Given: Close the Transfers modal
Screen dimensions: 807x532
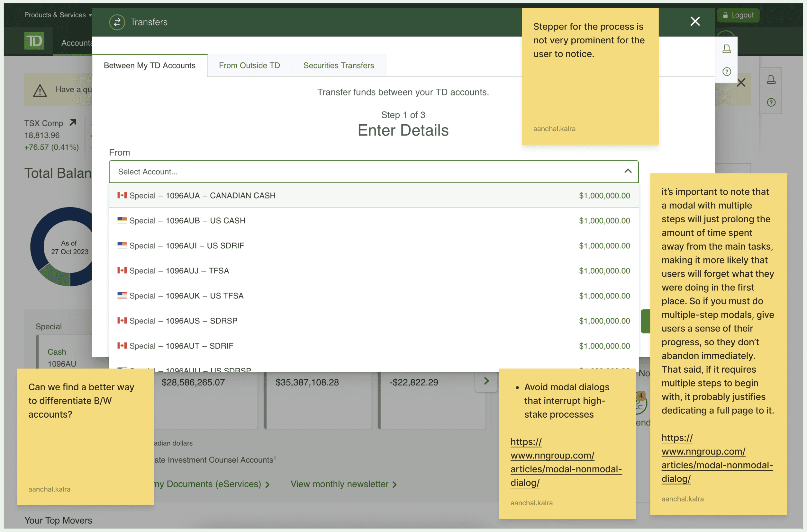Looking at the screenshot, I should [695, 22].
